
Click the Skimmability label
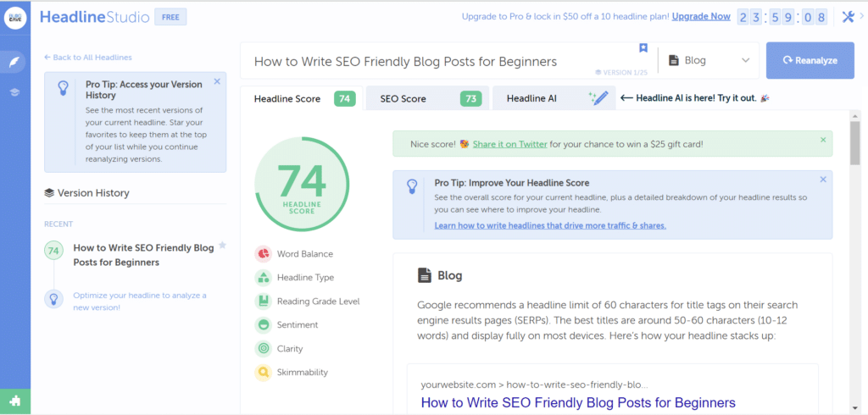coord(303,373)
